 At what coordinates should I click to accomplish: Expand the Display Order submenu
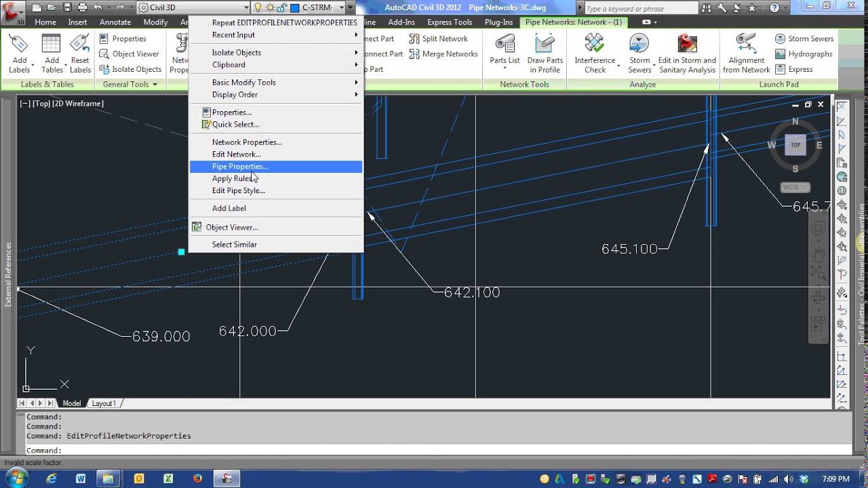[x=276, y=95]
